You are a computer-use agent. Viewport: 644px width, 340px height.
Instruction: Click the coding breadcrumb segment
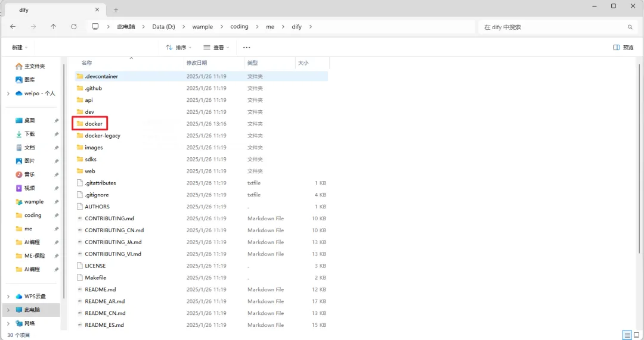pyautogui.click(x=239, y=27)
